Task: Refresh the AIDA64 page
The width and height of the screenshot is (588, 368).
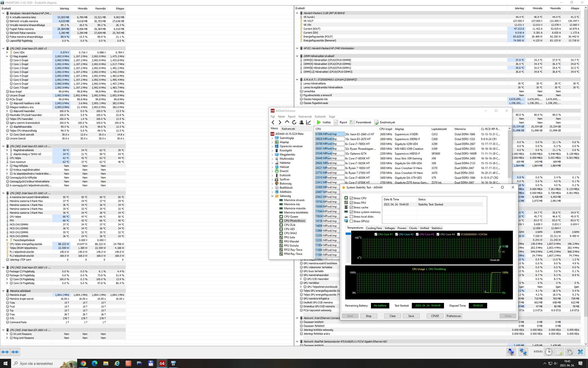Action: pos(294,122)
